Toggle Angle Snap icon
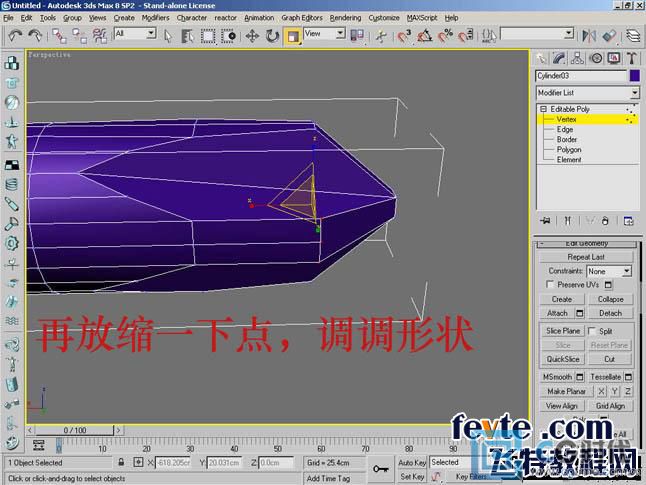Viewport: 646px width, 485px height. pos(424,36)
